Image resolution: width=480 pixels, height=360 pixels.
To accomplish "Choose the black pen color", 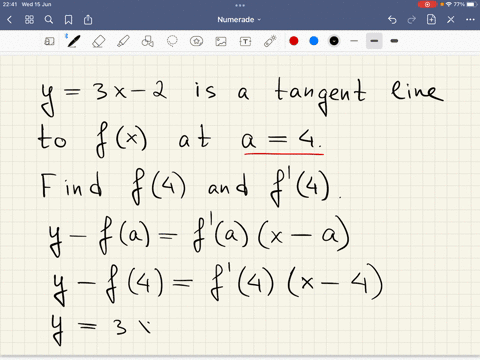I will (x=334, y=41).
